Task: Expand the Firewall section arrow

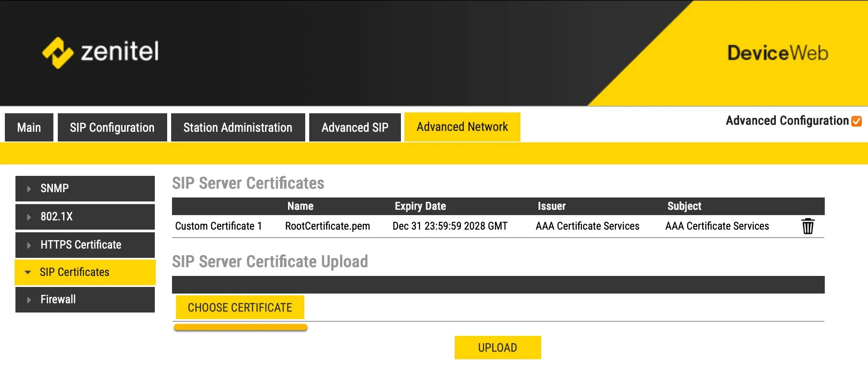Action: (29, 300)
